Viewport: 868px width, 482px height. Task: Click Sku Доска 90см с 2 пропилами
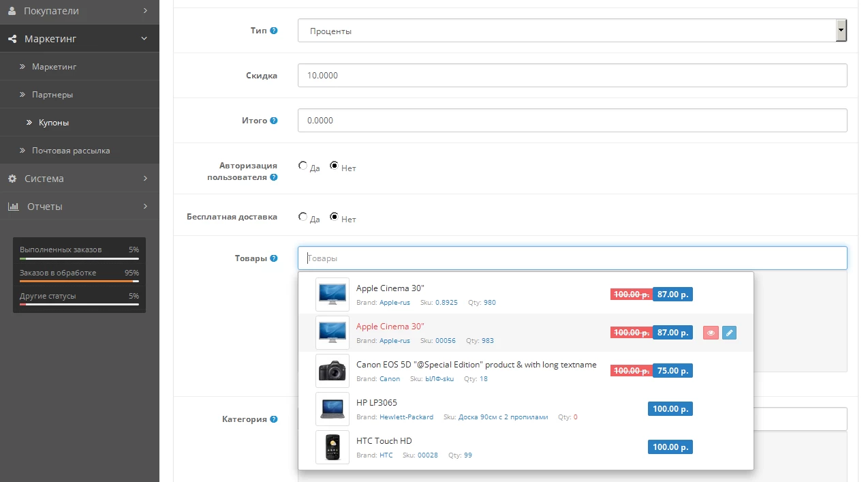coord(503,417)
